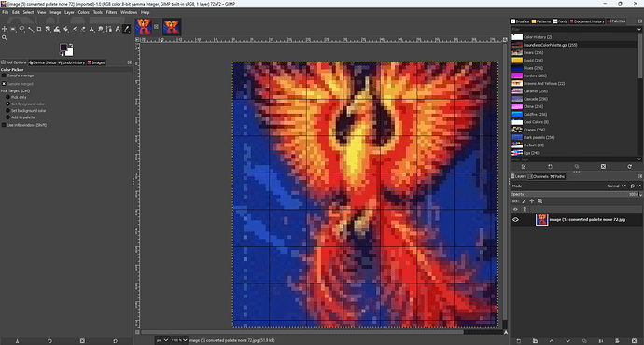Open the Filters menu
The width and height of the screenshot is (644, 345).
[111, 12]
